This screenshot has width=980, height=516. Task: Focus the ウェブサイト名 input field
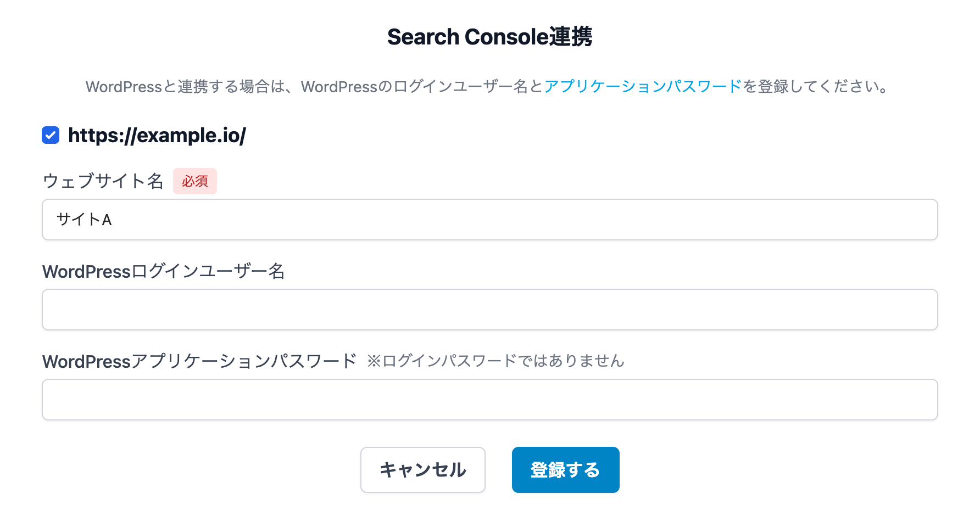click(489, 220)
